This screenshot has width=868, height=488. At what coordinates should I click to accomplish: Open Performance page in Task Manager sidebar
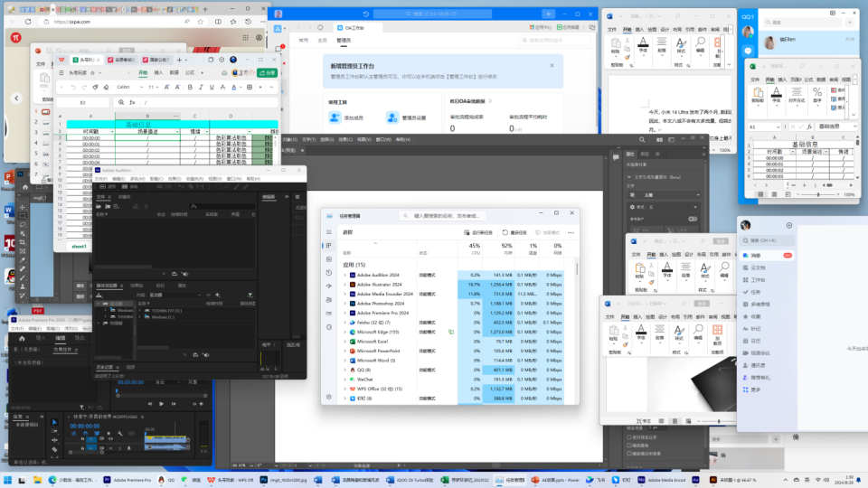point(329,259)
